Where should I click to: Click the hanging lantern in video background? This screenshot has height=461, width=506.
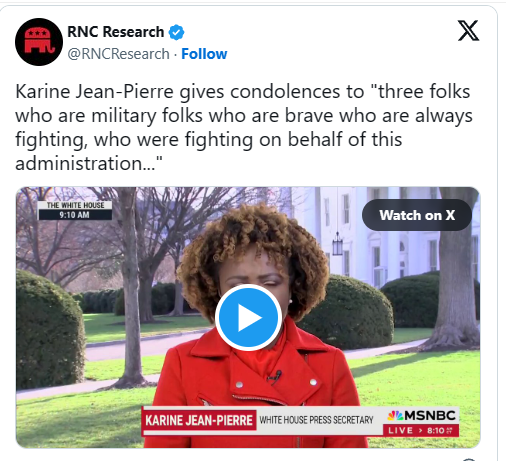(x=337, y=243)
